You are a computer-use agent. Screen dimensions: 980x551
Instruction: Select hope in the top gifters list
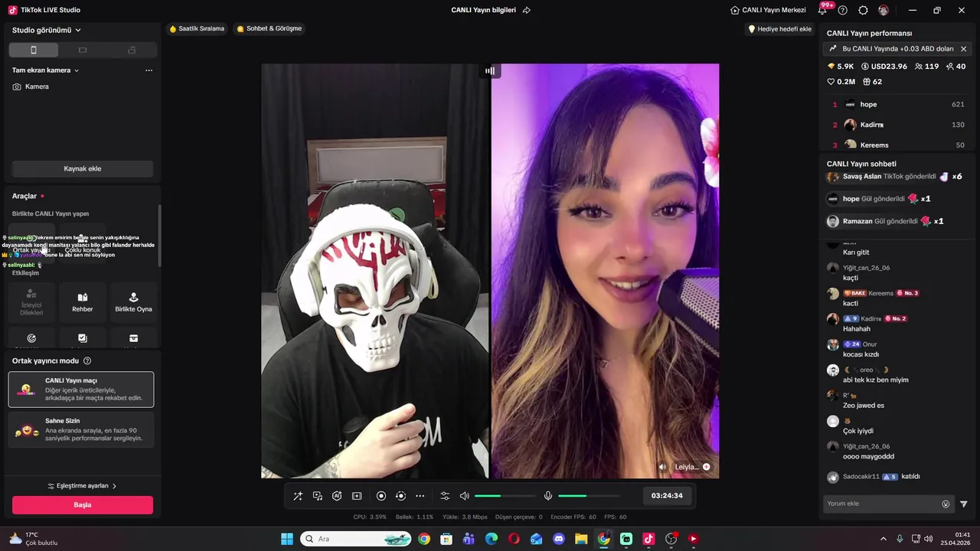[897, 104]
